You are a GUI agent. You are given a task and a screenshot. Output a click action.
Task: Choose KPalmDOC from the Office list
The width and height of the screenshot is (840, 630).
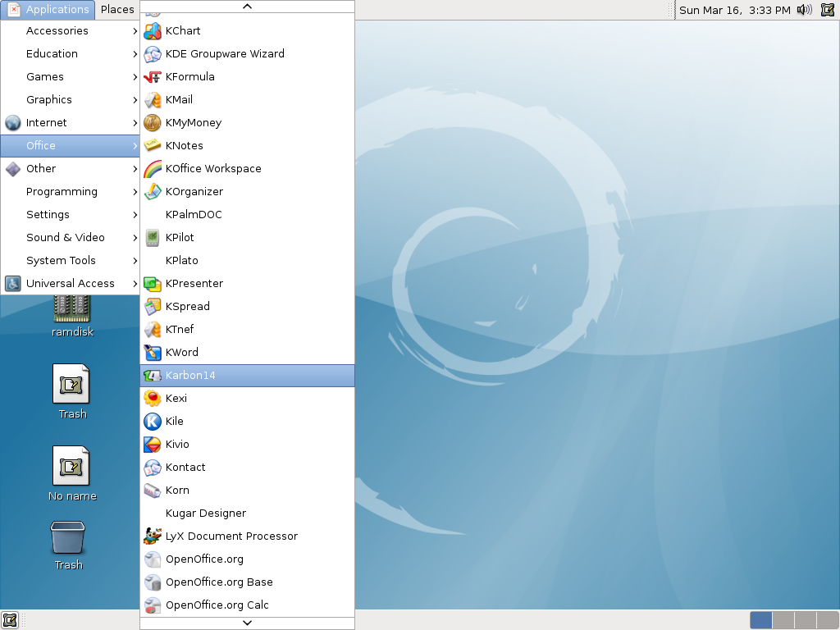pyautogui.click(x=247, y=215)
